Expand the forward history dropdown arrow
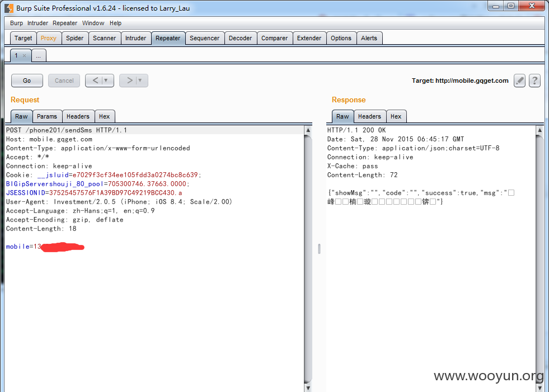The image size is (549, 392). tap(140, 81)
